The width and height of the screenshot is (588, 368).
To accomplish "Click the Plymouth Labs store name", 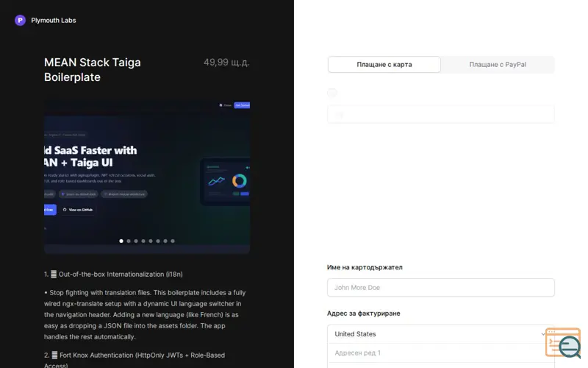I will [53, 21].
